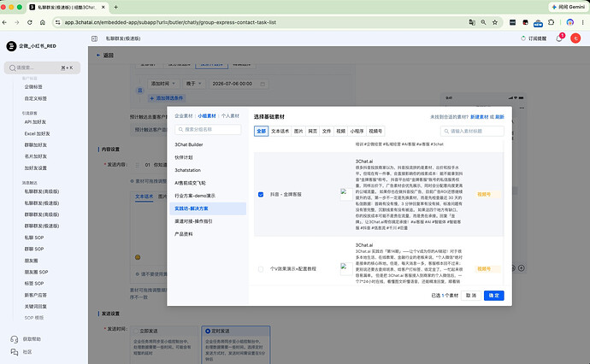Select the 渠道对接-操作指引 group
This screenshot has height=364, width=590.
pyautogui.click(x=208, y=221)
